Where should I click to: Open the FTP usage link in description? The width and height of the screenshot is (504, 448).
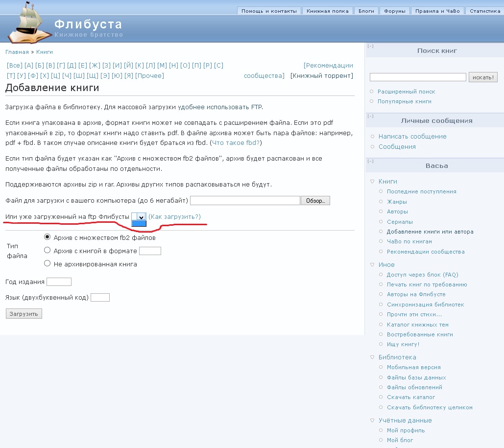point(220,107)
